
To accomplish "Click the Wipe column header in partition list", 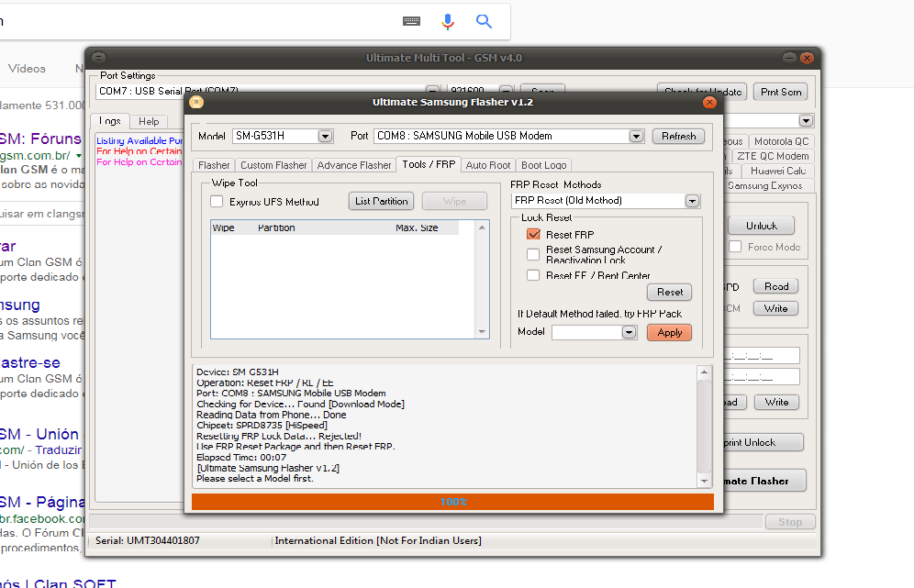I will click(223, 227).
